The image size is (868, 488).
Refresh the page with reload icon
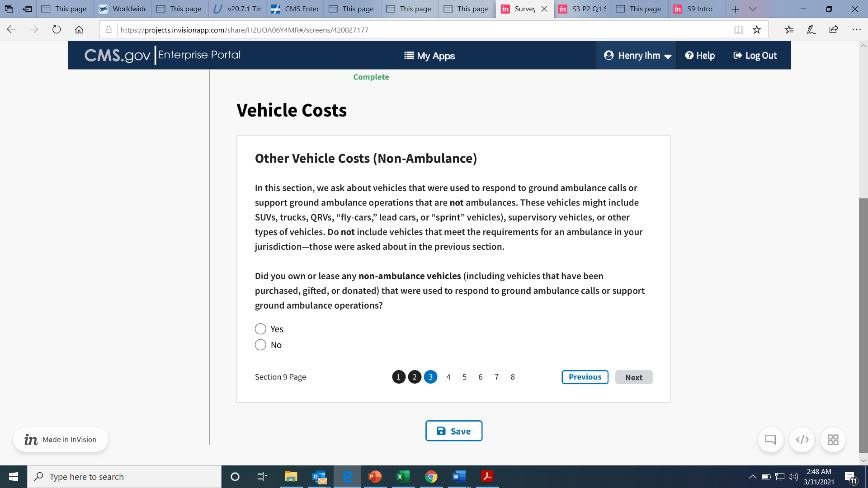57,30
